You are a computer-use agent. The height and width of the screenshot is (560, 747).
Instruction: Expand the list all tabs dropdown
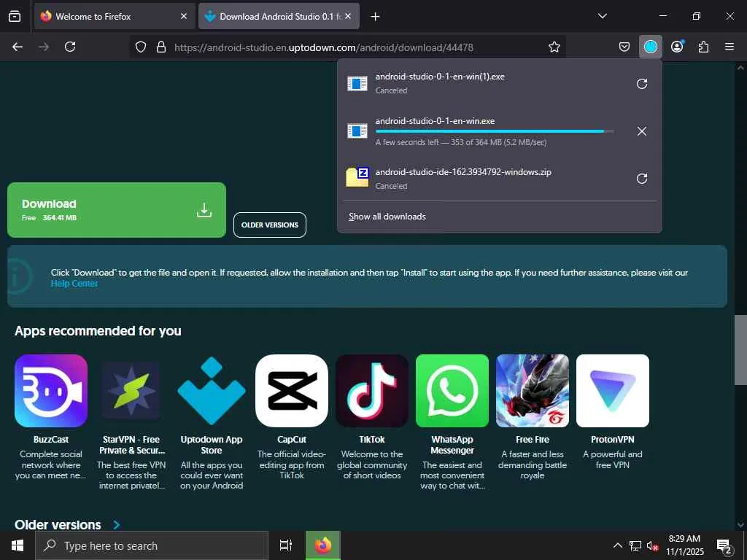tap(602, 16)
